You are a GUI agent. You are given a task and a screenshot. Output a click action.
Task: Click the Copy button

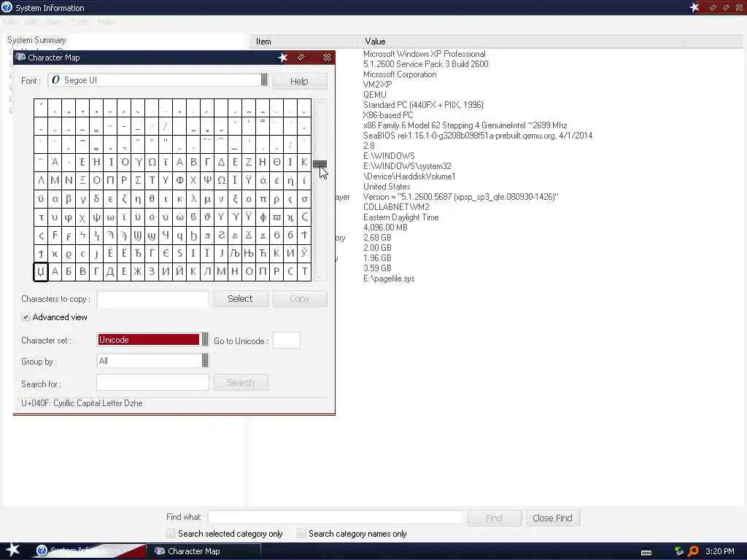(300, 298)
